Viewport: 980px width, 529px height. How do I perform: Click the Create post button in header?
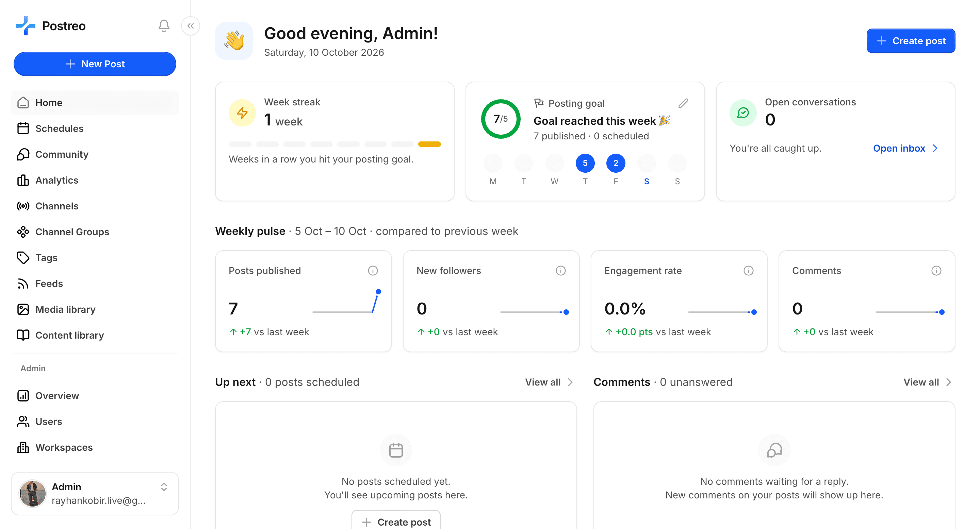911,41
